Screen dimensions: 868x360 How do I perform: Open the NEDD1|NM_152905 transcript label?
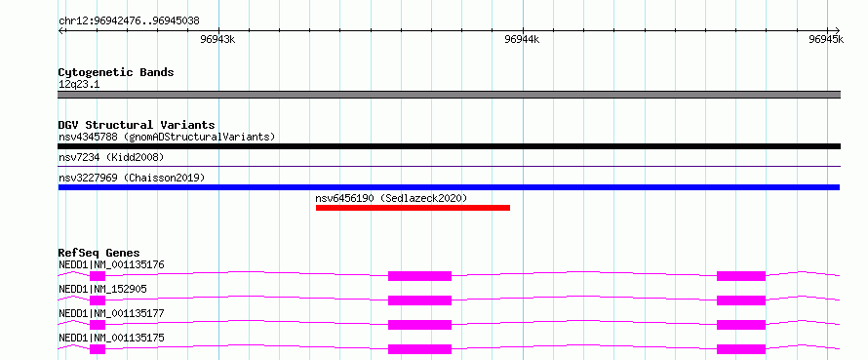[102, 289]
